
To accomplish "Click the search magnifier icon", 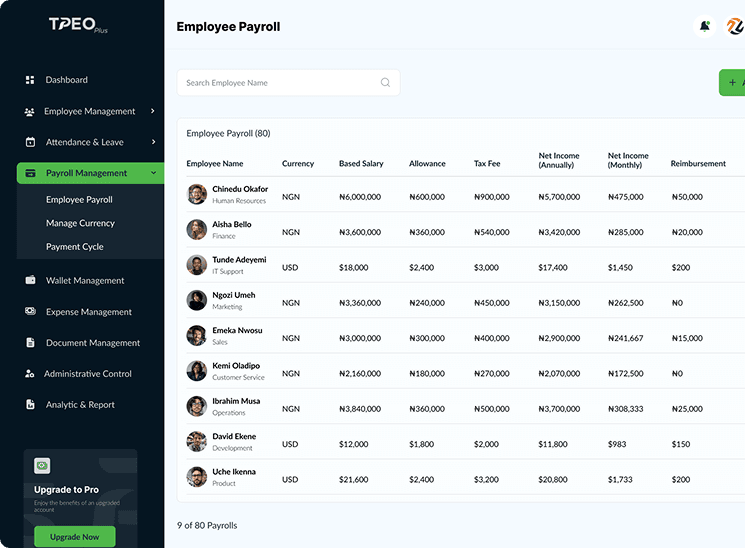I will (385, 83).
